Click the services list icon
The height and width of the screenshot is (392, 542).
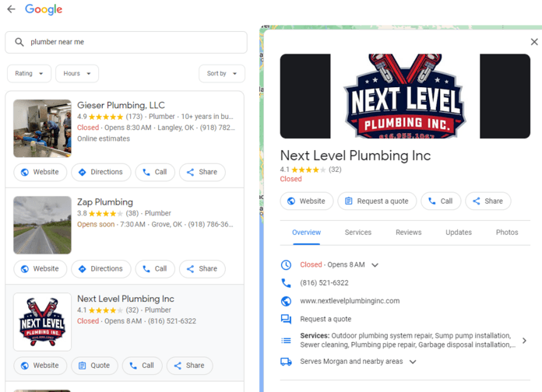[x=286, y=341]
